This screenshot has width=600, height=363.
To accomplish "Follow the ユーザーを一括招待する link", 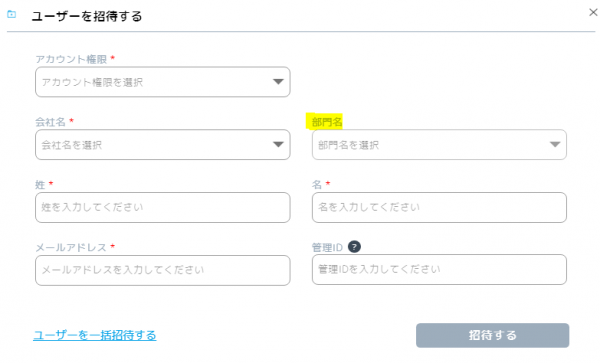I will [95, 335].
